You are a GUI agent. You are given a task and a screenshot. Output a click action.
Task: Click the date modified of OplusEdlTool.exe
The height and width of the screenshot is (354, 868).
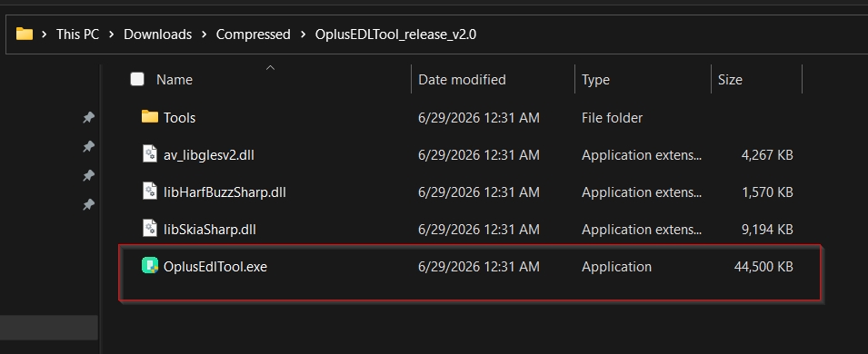tap(479, 267)
